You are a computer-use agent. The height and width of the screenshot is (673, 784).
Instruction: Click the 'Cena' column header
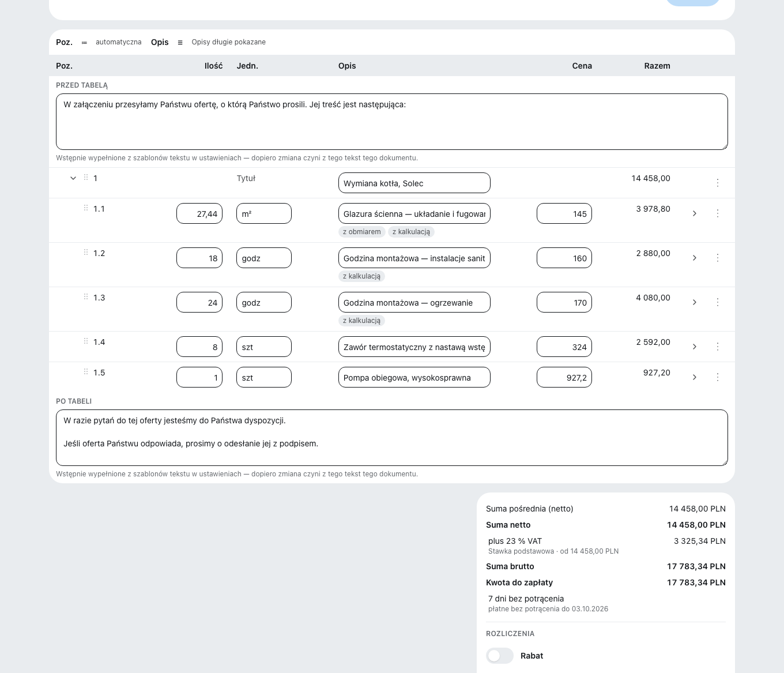pyautogui.click(x=582, y=66)
